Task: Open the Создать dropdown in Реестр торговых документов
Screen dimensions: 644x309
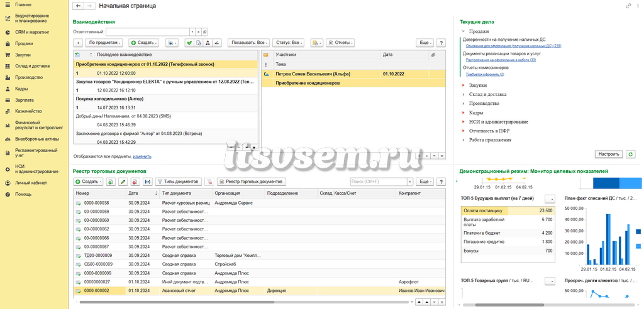Action: [x=88, y=182]
